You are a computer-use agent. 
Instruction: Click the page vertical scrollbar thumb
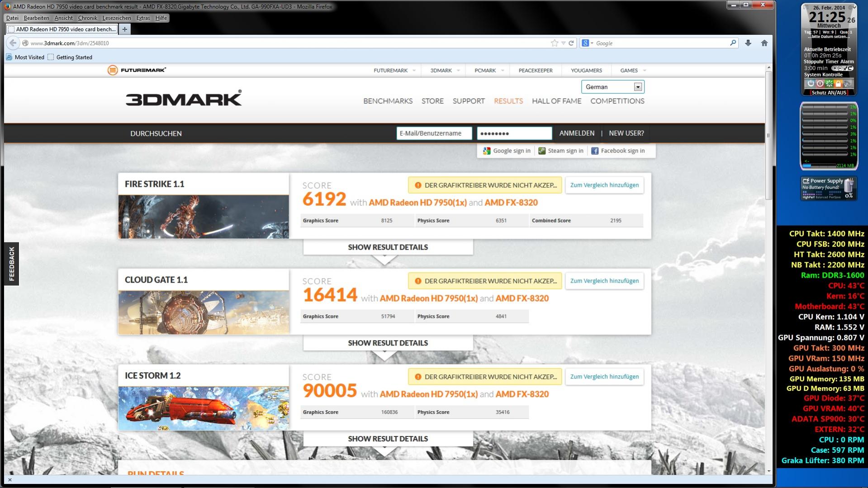tap(768, 135)
